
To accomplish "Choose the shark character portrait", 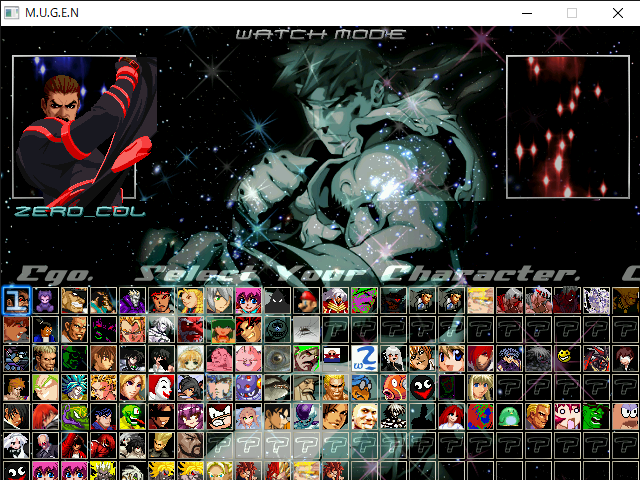I will 277,388.
